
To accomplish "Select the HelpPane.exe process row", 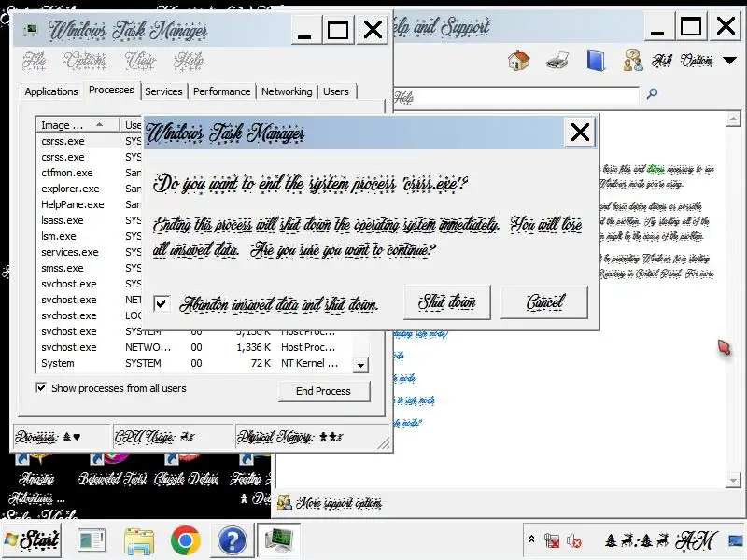I will (89, 204).
